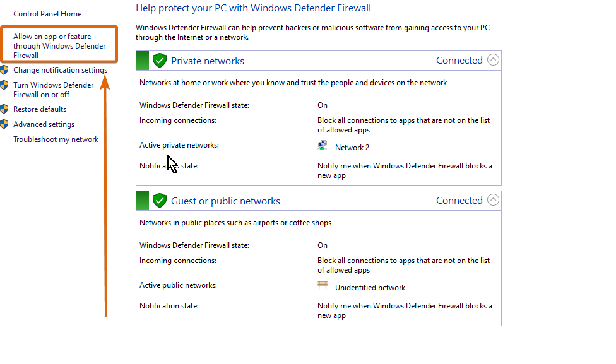Click the Private 'Windows Defender Firewall state' On value

323,105
